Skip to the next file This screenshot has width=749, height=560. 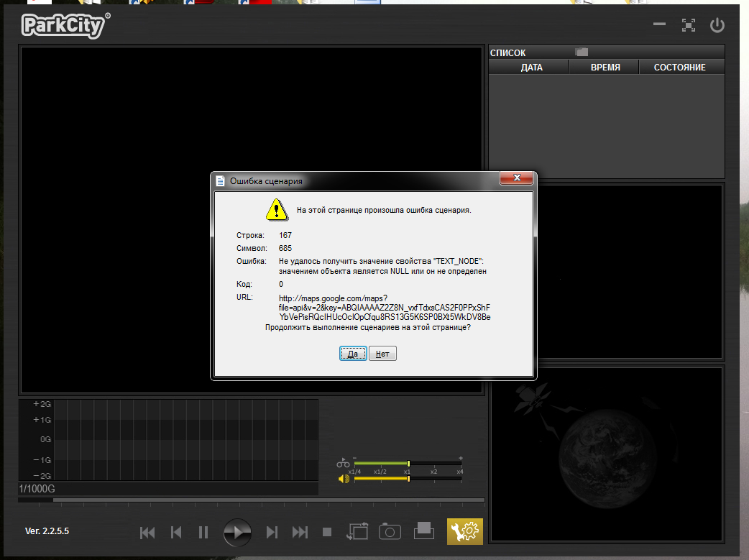(x=300, y=533)
